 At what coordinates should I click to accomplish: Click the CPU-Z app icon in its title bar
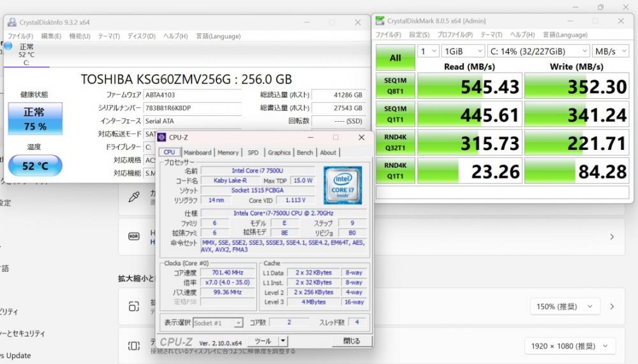pyautogui.click(x=161, y=138)
